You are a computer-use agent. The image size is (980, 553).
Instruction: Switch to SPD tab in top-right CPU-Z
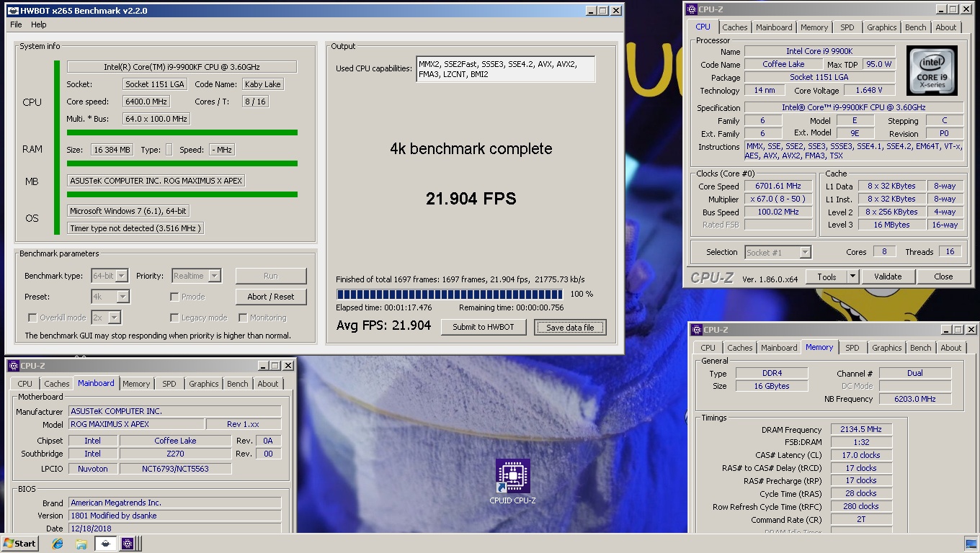point(847,27)
